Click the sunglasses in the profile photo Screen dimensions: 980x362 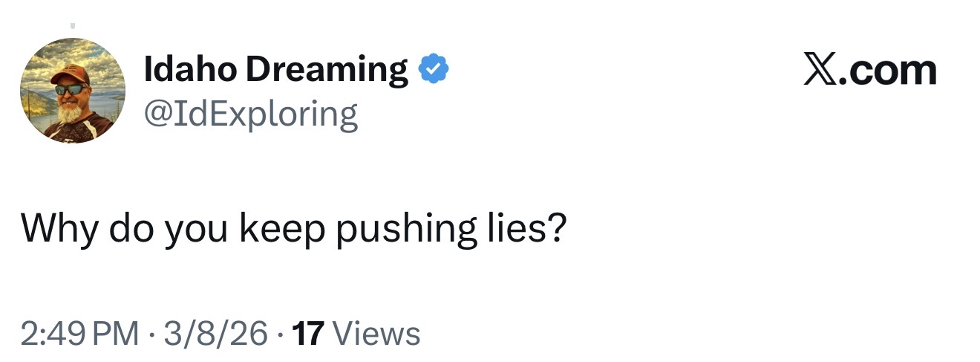coord(71,89)
